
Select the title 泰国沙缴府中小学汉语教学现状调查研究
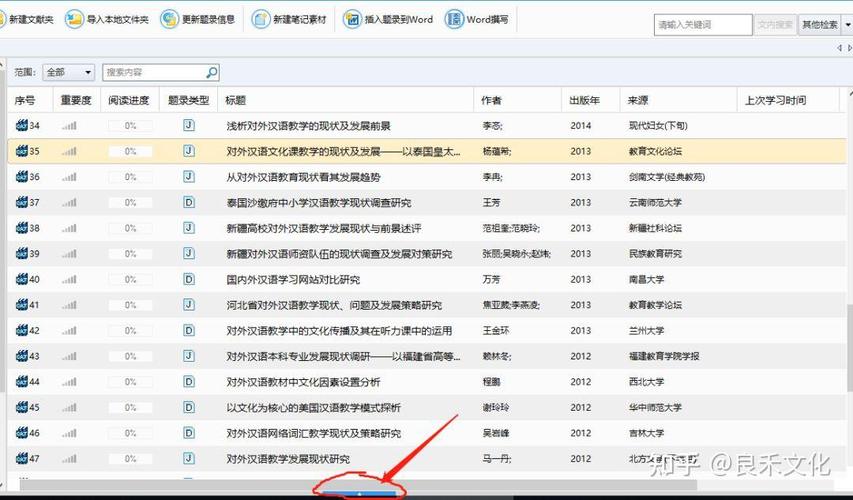click(319, 202)
